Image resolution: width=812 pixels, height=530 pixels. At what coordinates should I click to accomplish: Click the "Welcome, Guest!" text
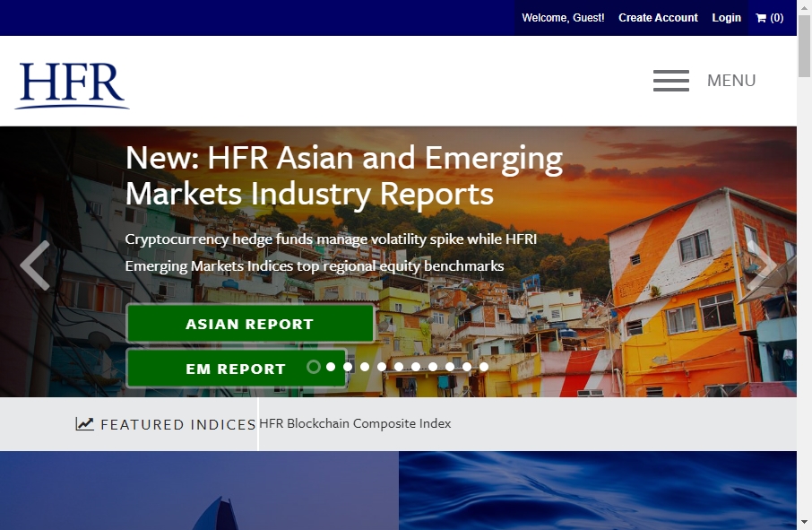click(x=563, y=18)
